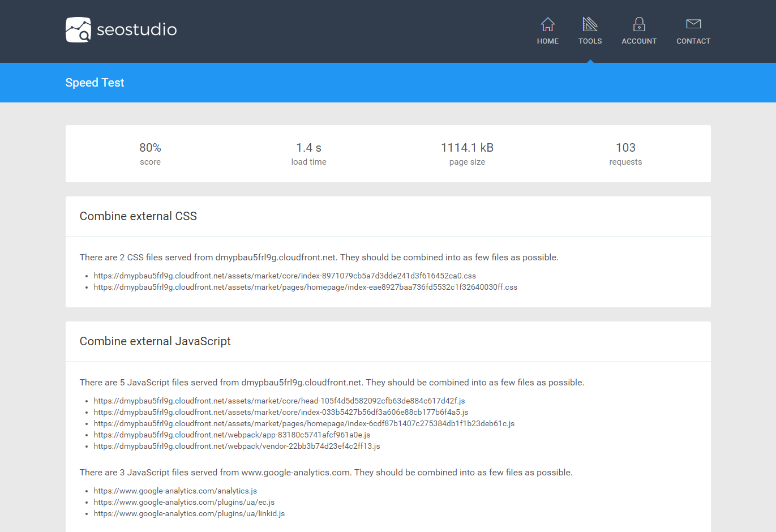Click the webpack app-83180c5741 JS URL
Image resolution: width=776 pixels, height=532 pixels.
pyautogui.click(x=231, y=435)
